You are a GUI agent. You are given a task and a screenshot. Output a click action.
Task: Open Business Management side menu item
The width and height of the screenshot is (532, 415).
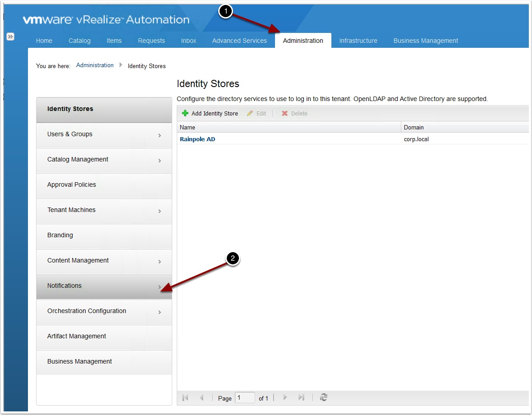[104, 362]
